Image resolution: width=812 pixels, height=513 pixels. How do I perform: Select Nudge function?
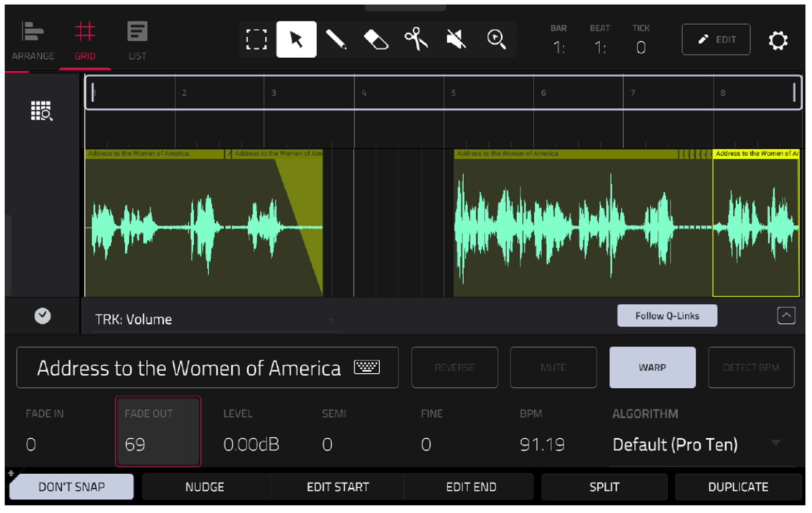coord(205,487)
